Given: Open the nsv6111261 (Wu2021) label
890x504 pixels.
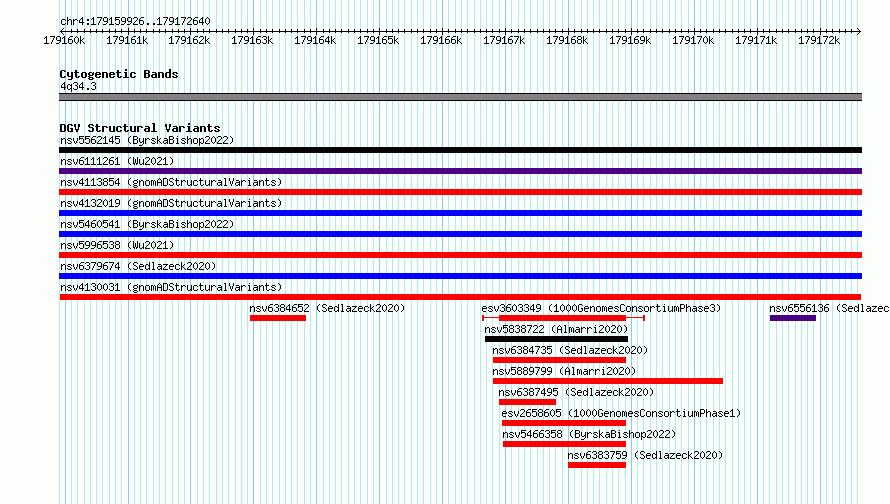Looking at the screenshot, I should pyautogui.click(x=117, y=161).
